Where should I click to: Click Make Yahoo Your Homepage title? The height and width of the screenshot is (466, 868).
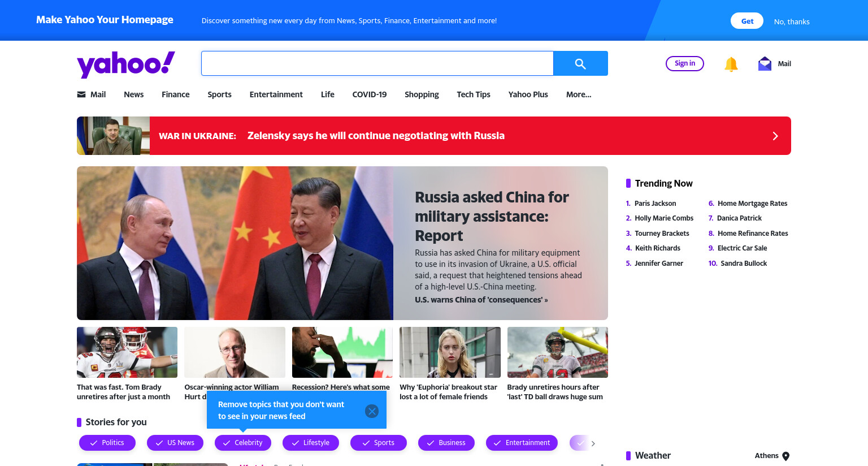pyautogui.click(x=105, y=20)
